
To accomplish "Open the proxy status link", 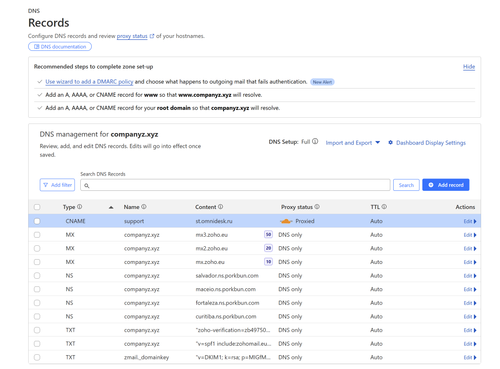I will tap(132, 36).
